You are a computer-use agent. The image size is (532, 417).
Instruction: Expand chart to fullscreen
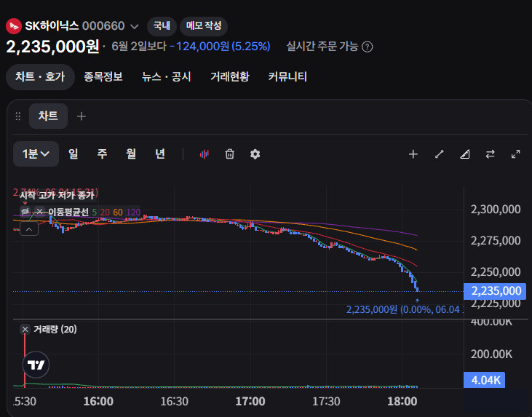(516, 154)
